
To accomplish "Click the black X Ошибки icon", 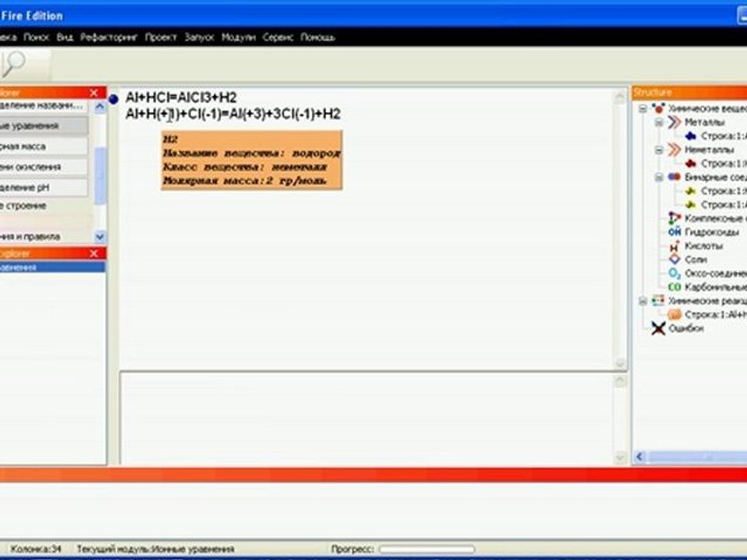I will coord(658,328).
